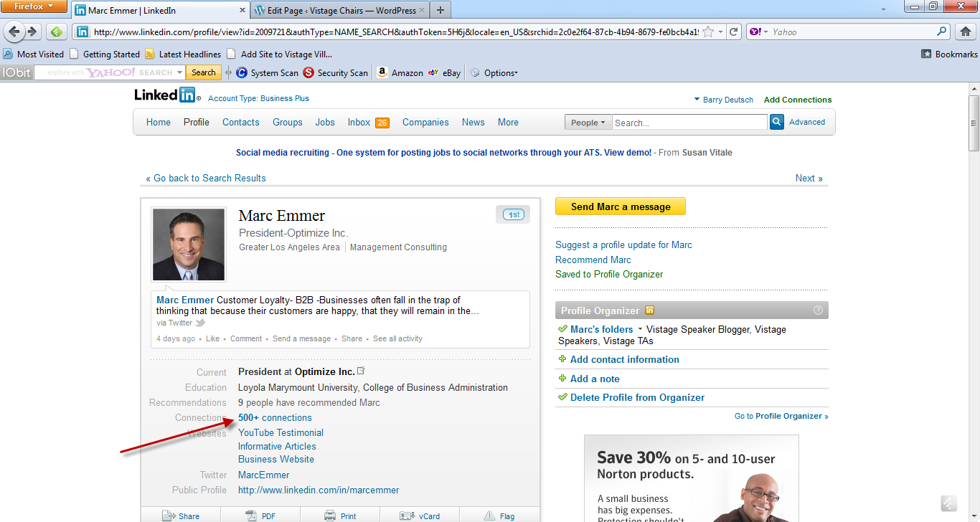Click Marc Emmer's profile photo

click(x=189, y=245)
